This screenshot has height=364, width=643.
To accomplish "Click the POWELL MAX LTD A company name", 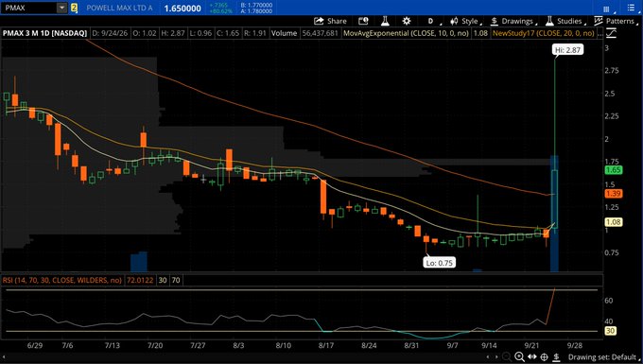I will (x=119, y=8).
